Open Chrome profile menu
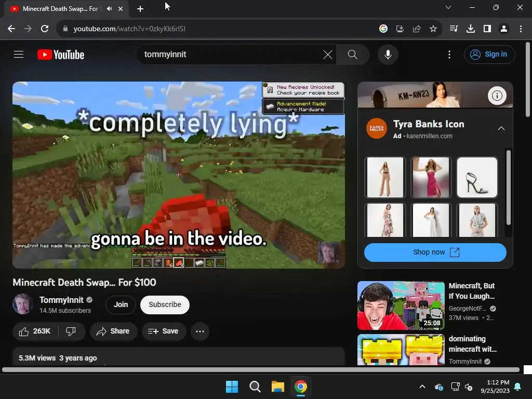The width and height of the screenshot is (532, 399). click(x=504, y=29)
